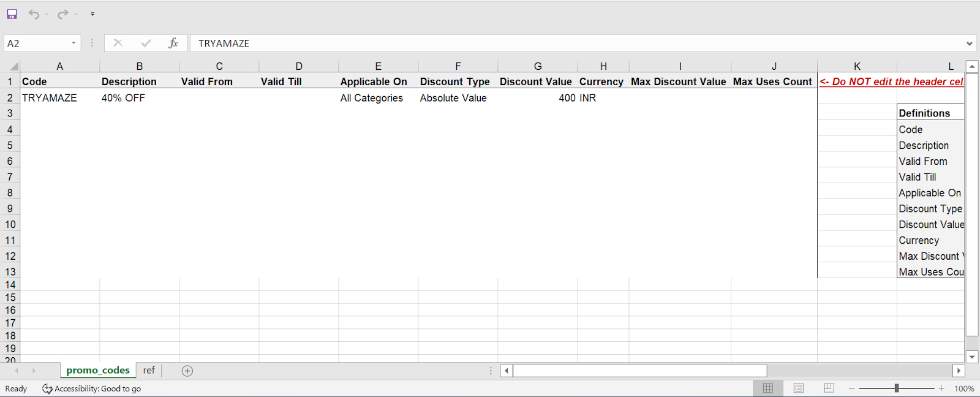980x397 pixels.
Task: Click the next sheet navigation arrow
Action: tap(34, 371)
